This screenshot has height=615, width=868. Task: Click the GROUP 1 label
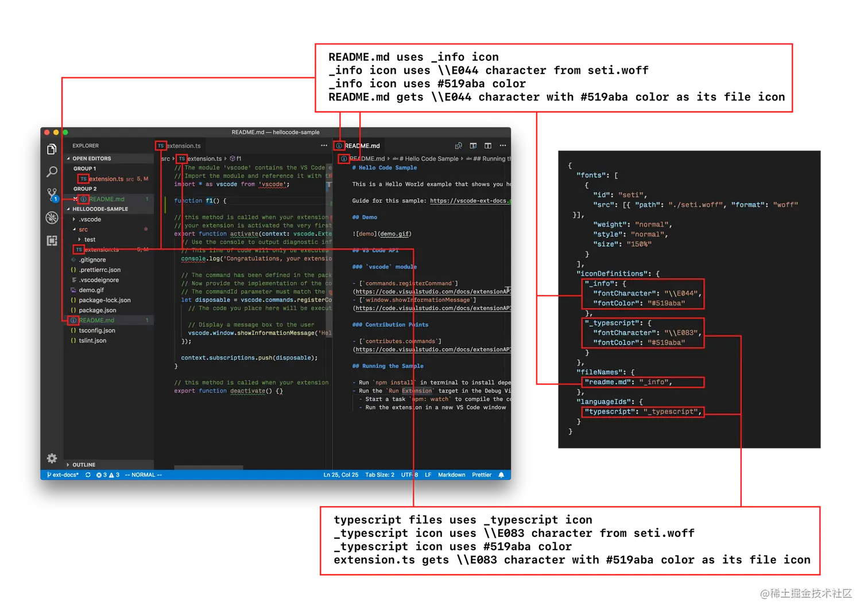(x=84, y=169)
